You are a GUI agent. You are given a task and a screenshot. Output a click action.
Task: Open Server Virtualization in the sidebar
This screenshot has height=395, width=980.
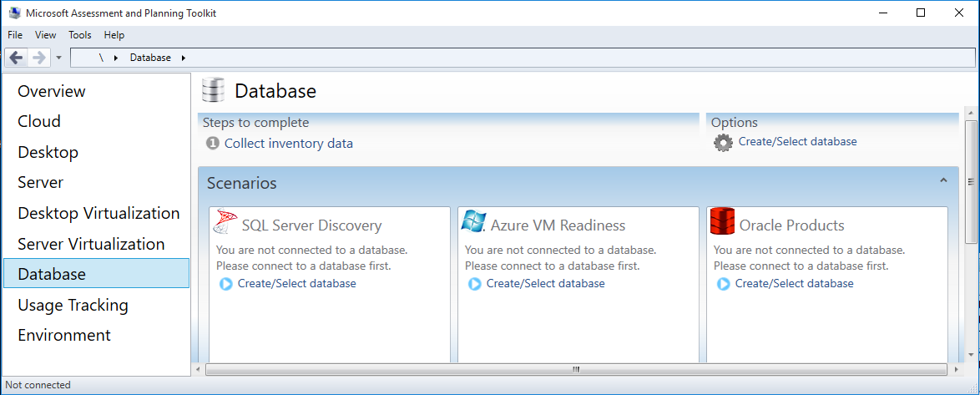tap(96, 244)
